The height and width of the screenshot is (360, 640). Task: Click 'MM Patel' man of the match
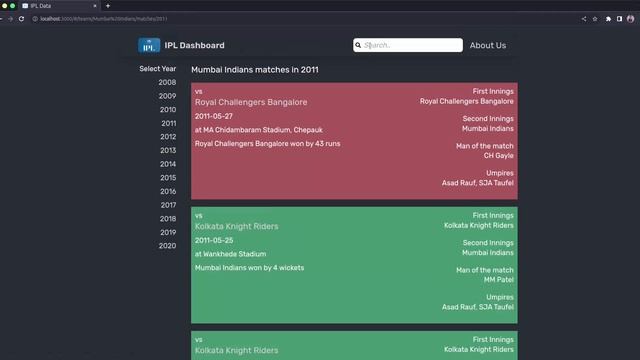pyautogui.click(x=499, y=280)
